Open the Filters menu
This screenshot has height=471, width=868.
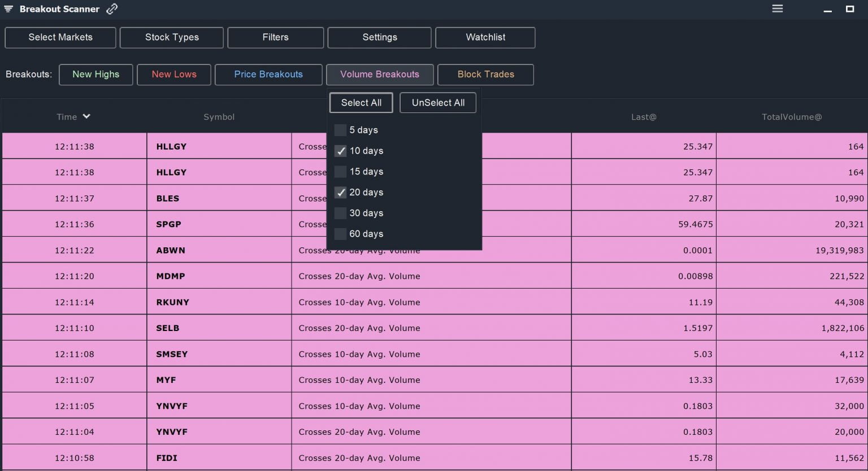(x=275, y=37)
